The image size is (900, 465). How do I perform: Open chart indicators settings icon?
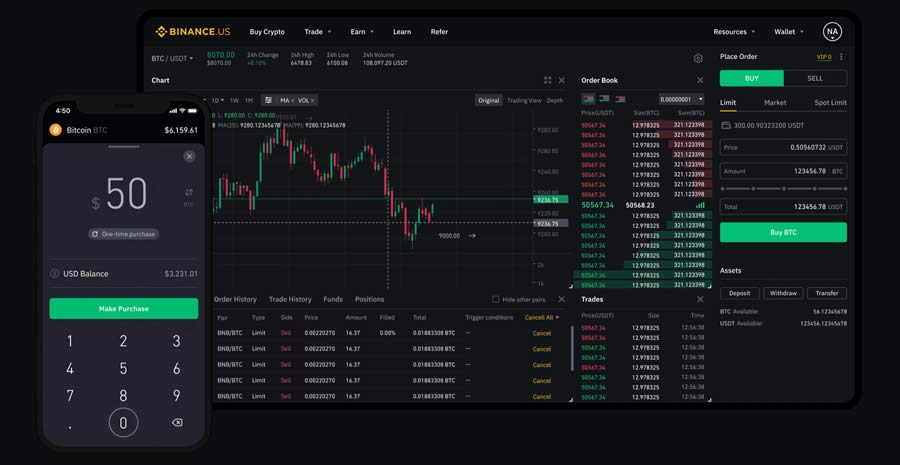[268, 100]
